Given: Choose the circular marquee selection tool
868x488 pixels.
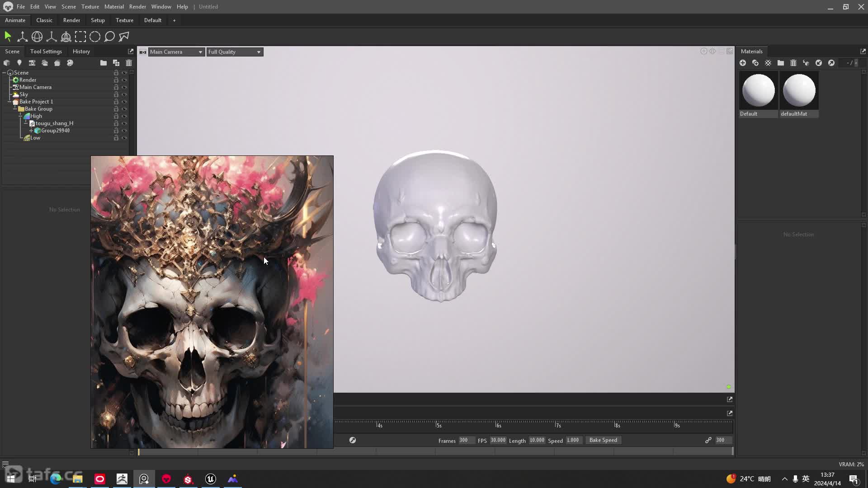Looking at the screenshot, I should (x=95, y=36).
